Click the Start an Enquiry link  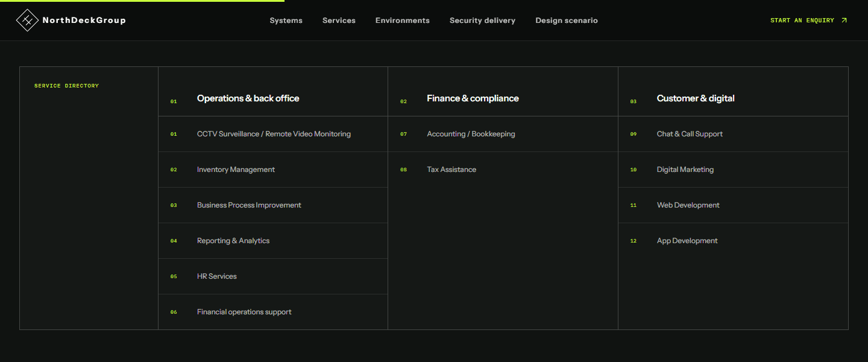click(x=809, y=21)
